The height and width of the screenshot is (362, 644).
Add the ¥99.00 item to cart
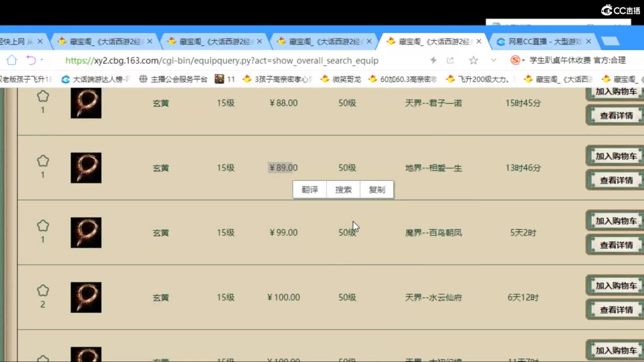pos(616,221)
